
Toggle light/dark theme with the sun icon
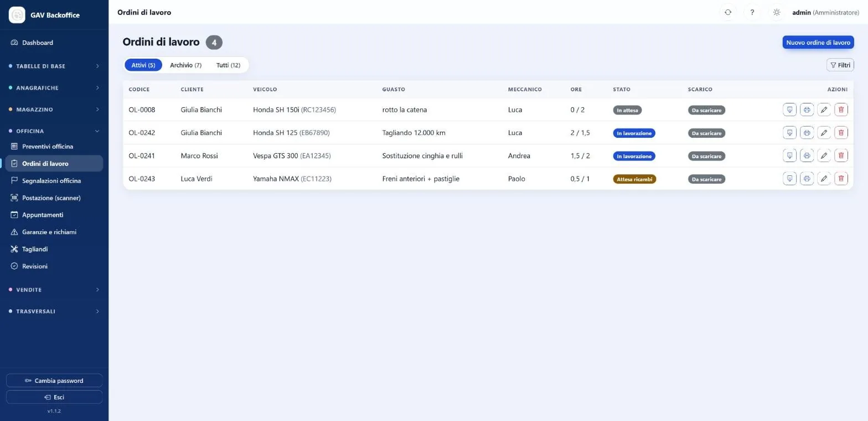point(777,12)
